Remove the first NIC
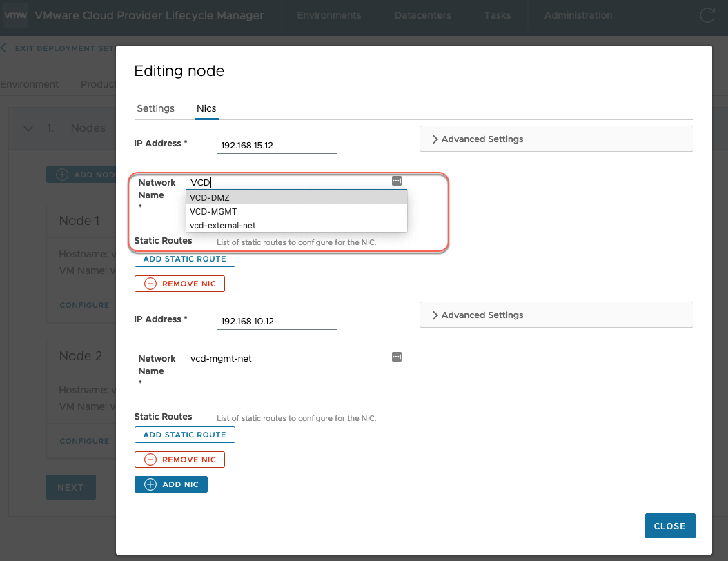Image resolution: width=728 pixels, height=561 pixels. pyautogui.click(x=179, y=284)
